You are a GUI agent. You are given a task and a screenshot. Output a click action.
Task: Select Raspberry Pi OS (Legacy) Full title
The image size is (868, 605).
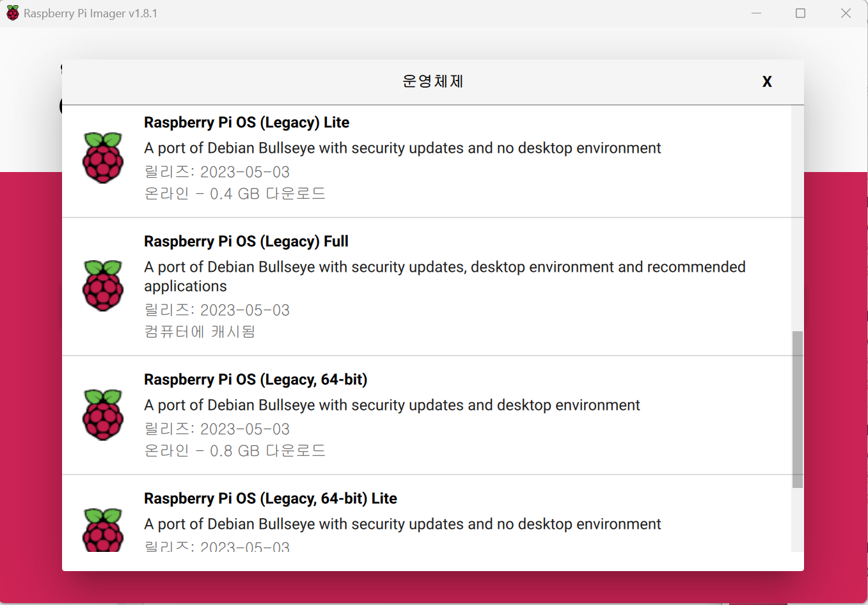(x=246, y=241)
